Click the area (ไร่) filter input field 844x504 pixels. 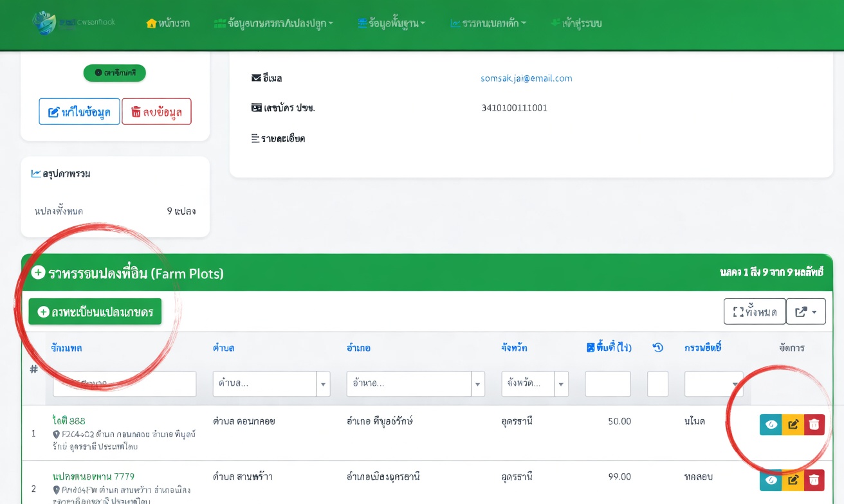pos(608,384)
